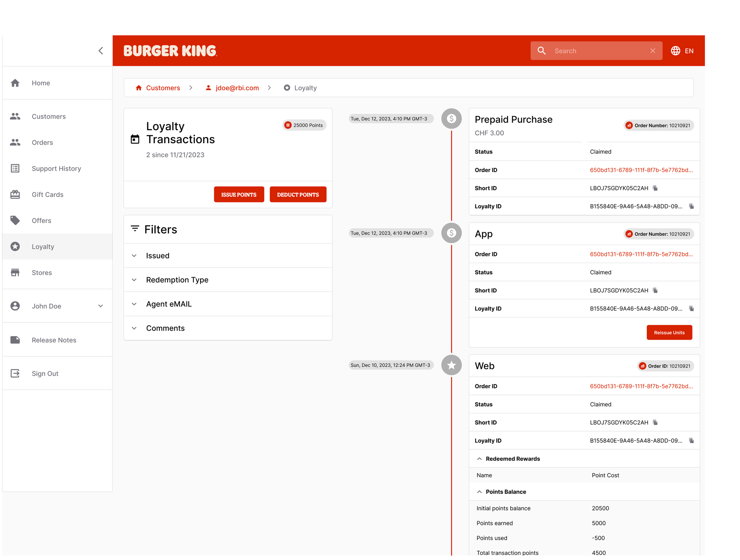Click the Stores shop icon

(x=15, y=272)
